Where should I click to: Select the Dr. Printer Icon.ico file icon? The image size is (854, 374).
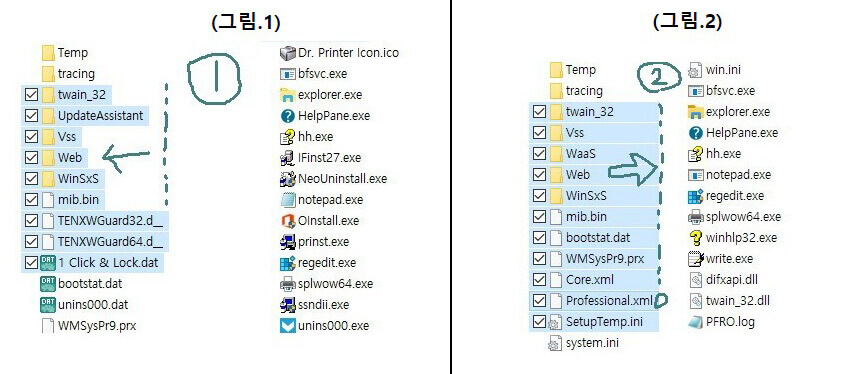(x=287, y=53)
